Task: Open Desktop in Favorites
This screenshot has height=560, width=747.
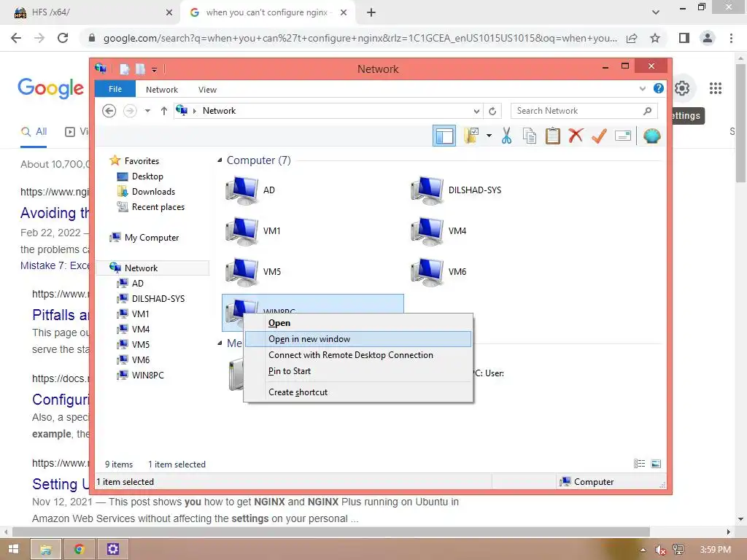Action: [147, 176]
